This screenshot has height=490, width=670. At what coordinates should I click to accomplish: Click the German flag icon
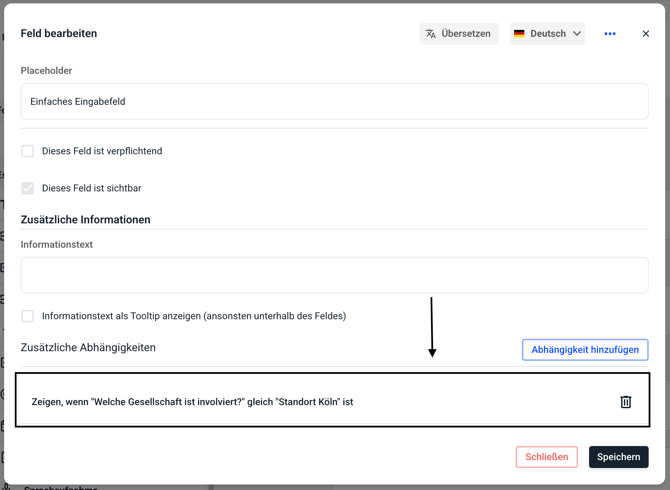[519, 34]
